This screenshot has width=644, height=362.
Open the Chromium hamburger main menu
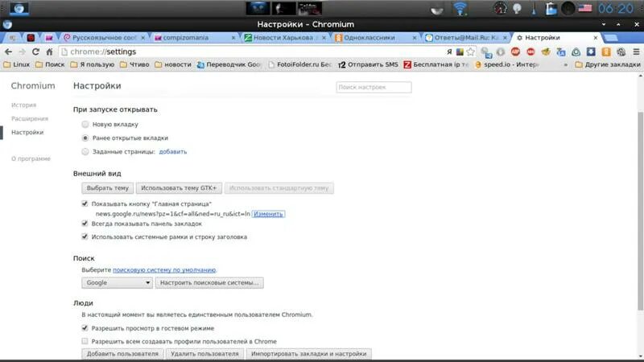click(636, 51)
